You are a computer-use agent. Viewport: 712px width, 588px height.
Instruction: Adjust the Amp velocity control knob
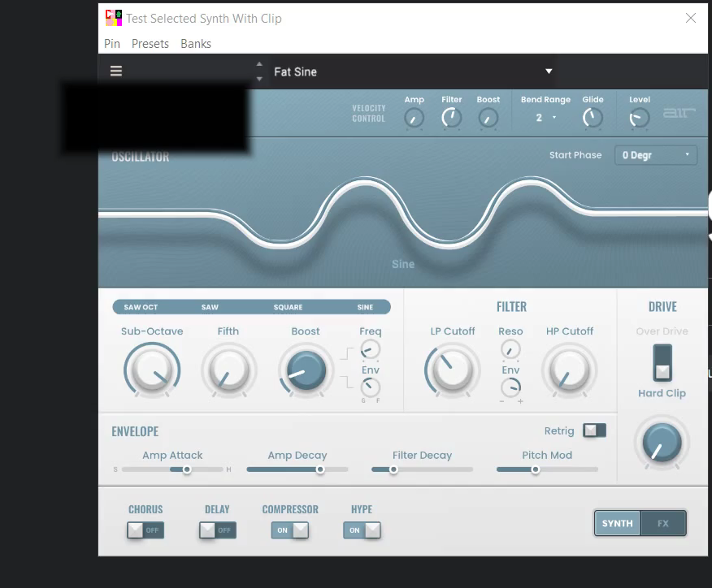(414, 119)
